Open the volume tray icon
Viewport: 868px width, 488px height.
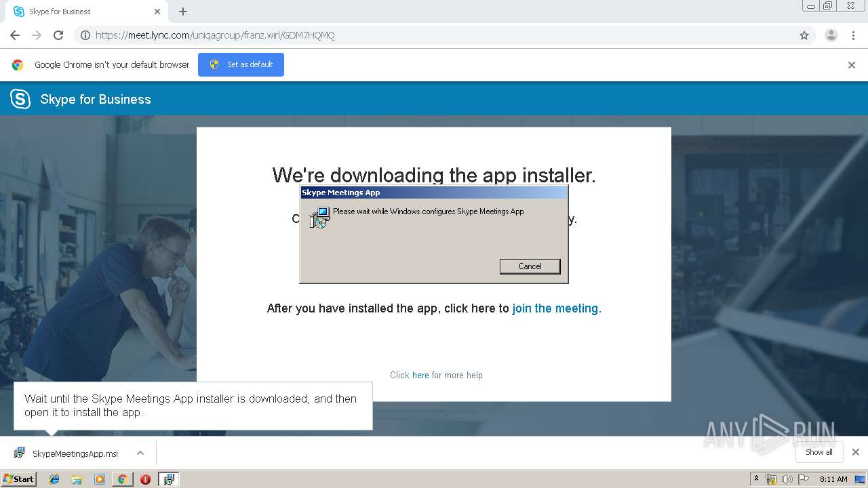click(x=787, y=479)
